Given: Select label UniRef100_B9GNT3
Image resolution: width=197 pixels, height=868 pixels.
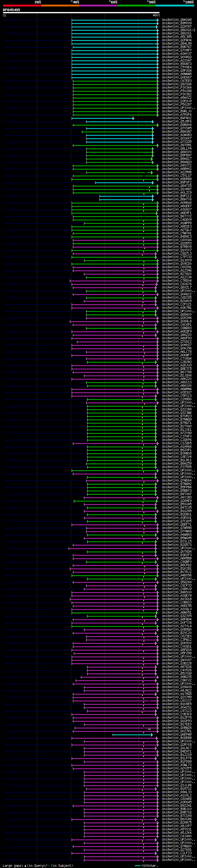Looking at the screenshot, I should click(x=177, y=64).
